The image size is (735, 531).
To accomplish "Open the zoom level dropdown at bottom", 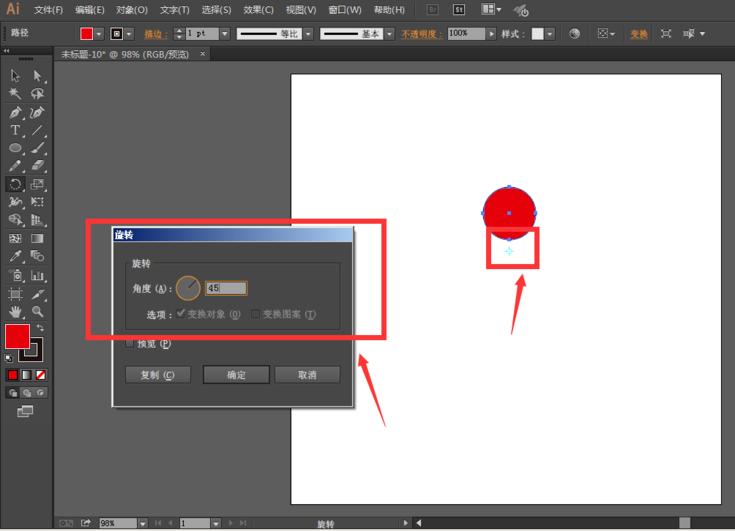I will point(144,523).
